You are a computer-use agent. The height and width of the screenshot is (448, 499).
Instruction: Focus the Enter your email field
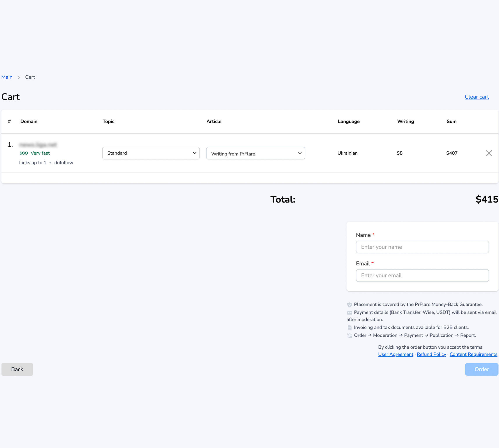click(x=422, y=275)
